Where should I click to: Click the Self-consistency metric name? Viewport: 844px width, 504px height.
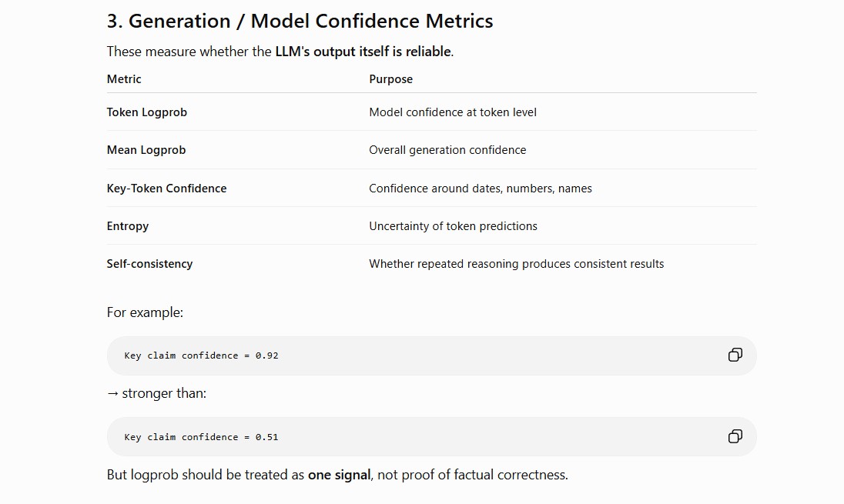149,264
